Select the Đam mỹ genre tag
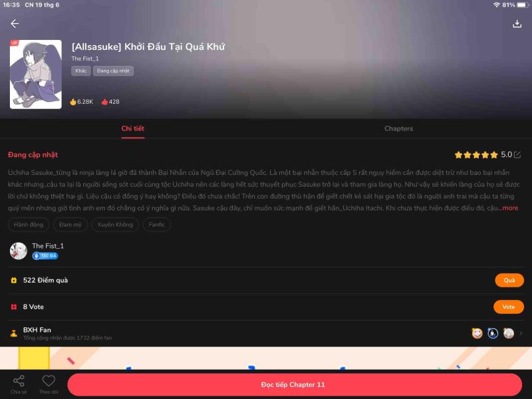 click(70, 225)
